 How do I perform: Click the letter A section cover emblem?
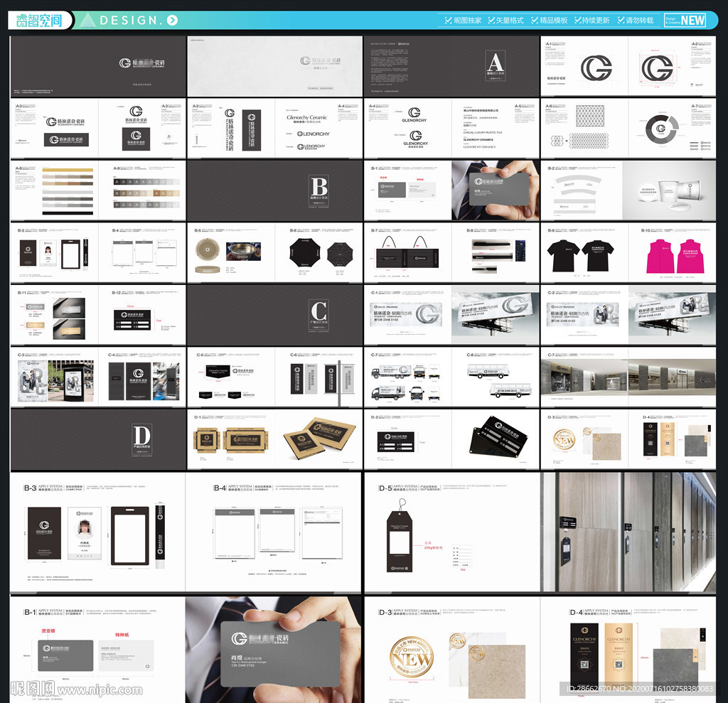click(495, 63)
